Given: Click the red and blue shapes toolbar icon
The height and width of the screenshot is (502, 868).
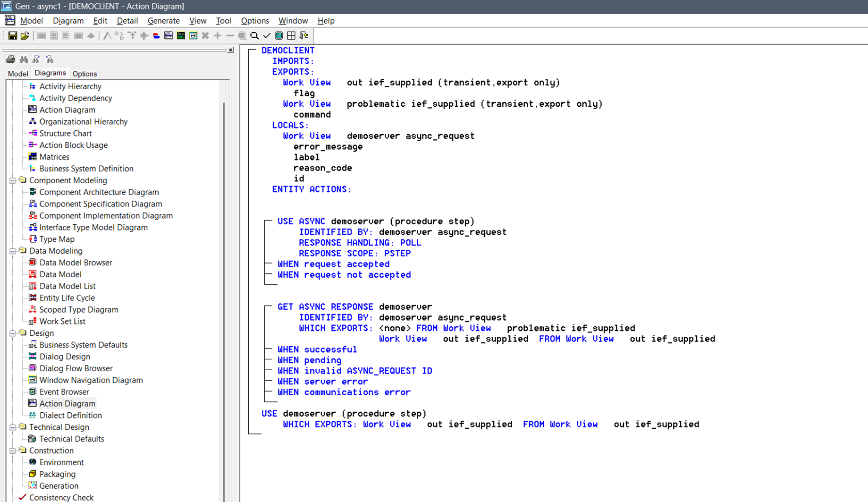Looking at the screenshot, I should 156,36.
